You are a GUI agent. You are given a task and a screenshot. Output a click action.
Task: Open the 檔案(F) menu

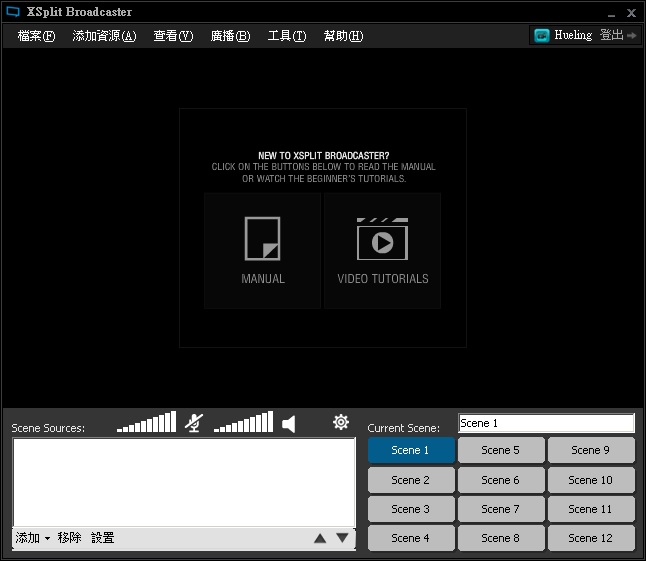tap(36, 36)
